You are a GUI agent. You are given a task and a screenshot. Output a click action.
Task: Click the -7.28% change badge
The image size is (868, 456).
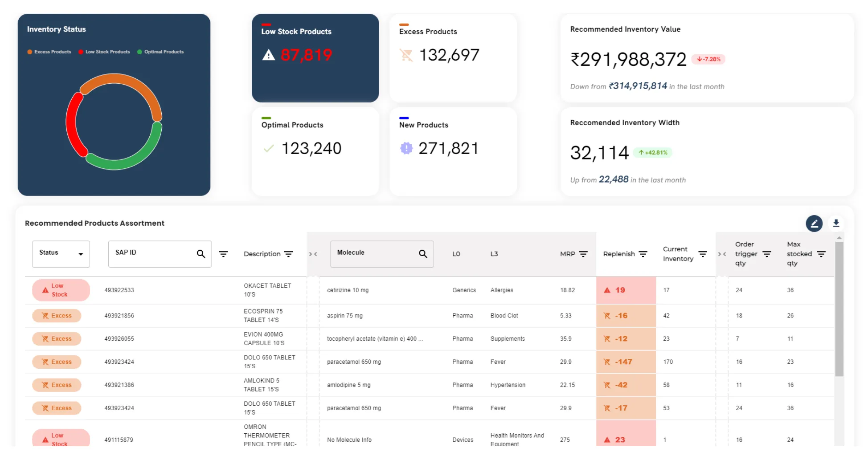coord(708,59)
